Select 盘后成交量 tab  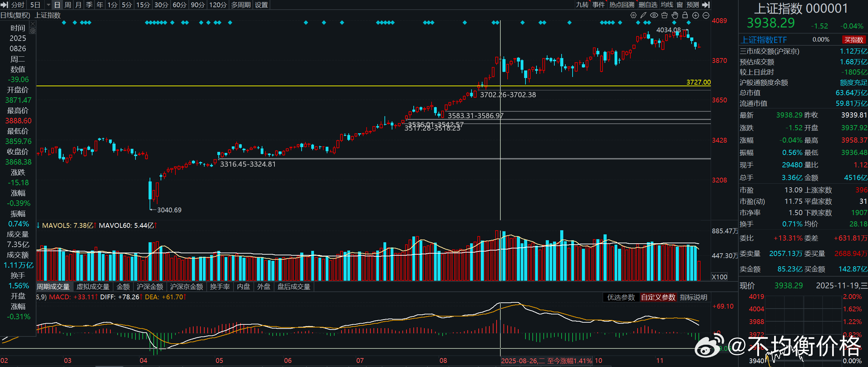[x=294, y=287]
